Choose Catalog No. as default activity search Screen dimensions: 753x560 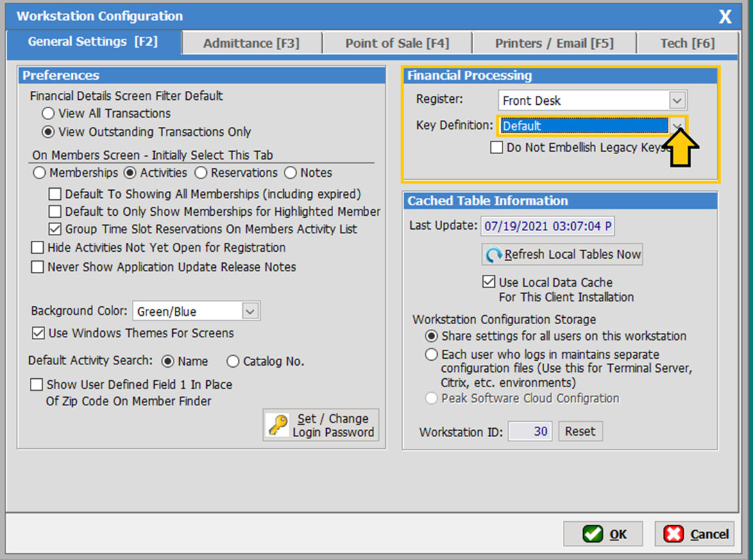232,362
